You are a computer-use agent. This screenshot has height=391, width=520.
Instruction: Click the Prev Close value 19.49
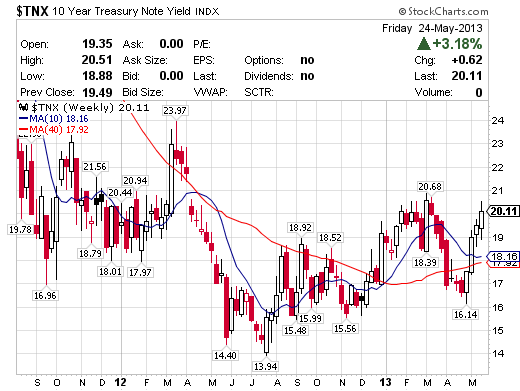pos(97,92)
